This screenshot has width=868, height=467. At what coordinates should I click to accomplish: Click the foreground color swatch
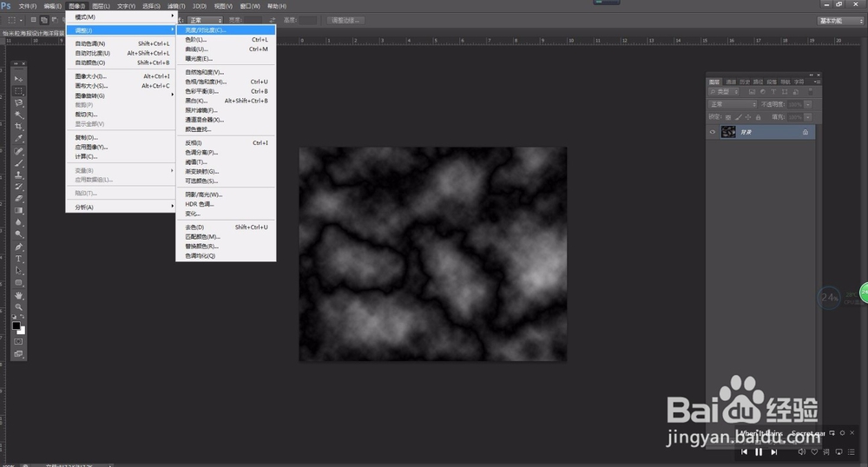point(16,326)
